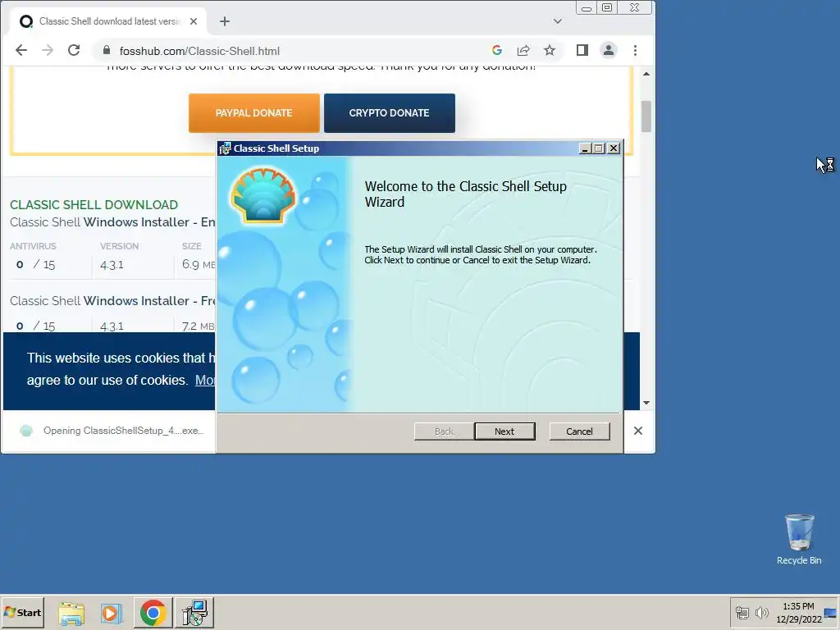
Task: Open Chrome's three-dot menu
Action: [636, 50]
